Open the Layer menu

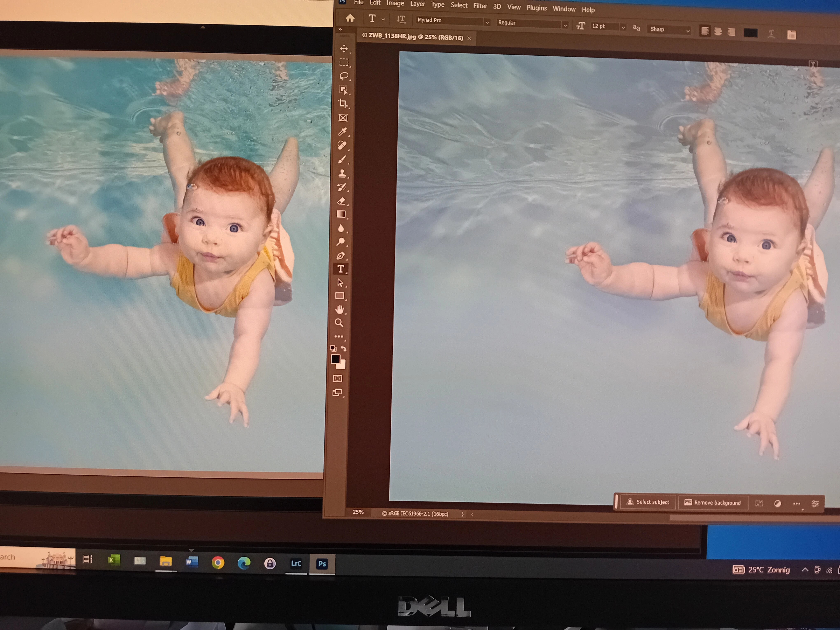[417, 4]
